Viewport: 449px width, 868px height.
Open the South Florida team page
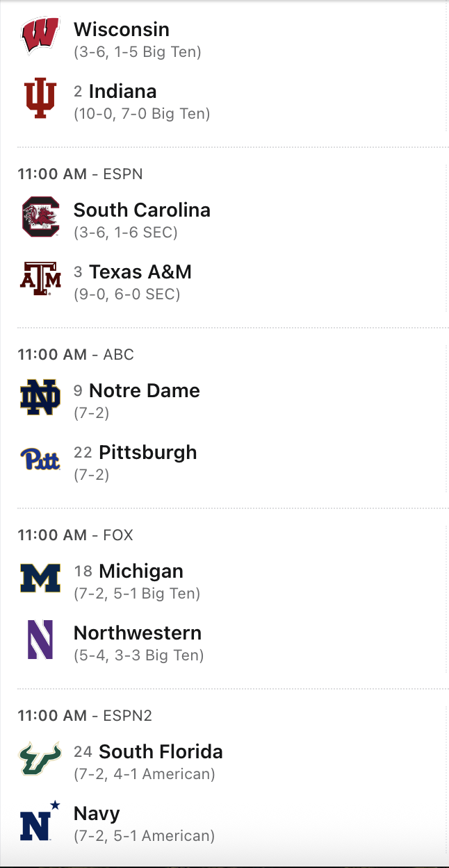point(161,752)
